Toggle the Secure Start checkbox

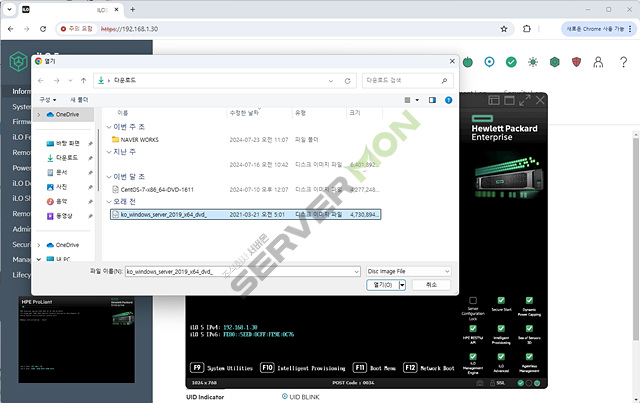(501, 301)
